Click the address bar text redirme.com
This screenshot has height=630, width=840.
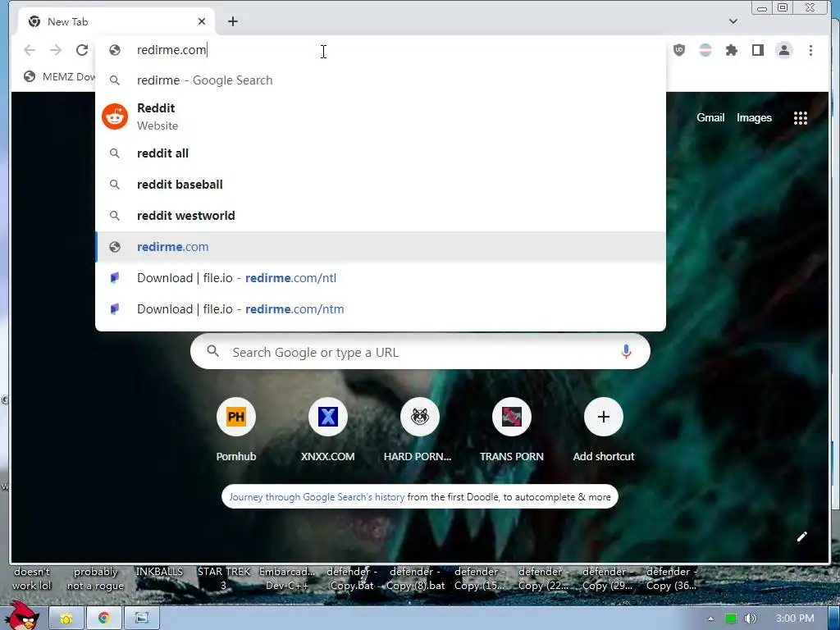point(171,50)
